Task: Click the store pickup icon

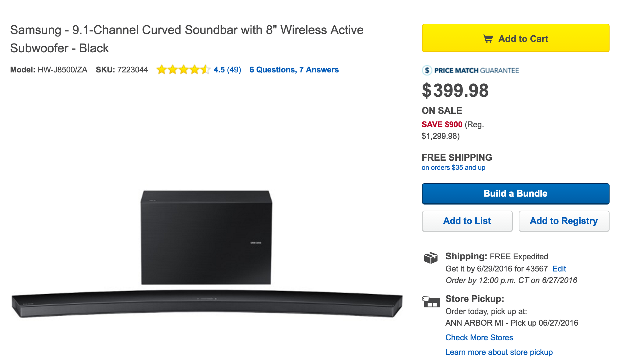Action: [431, 302]
